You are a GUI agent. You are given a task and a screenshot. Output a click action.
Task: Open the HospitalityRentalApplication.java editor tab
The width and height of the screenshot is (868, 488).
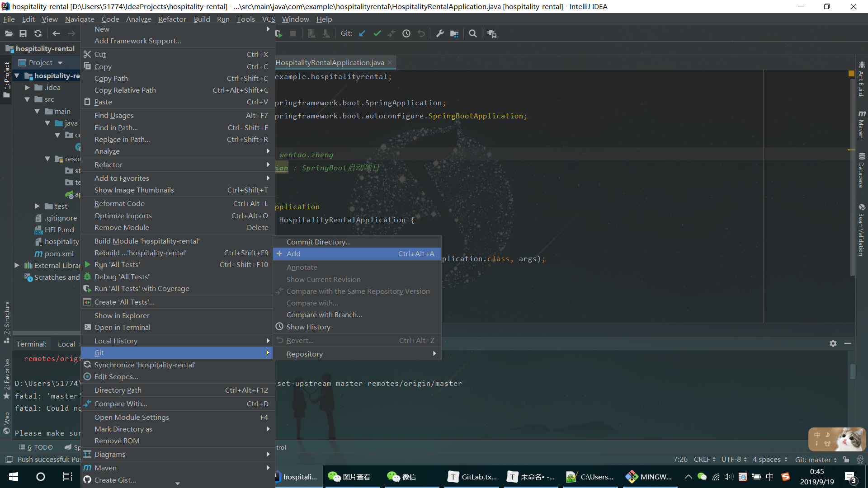point(330,63)
